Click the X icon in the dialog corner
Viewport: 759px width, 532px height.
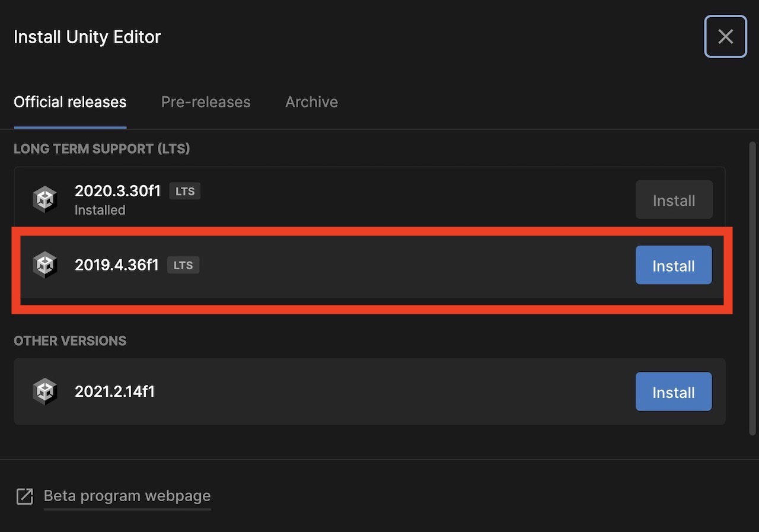pos(725,36)
